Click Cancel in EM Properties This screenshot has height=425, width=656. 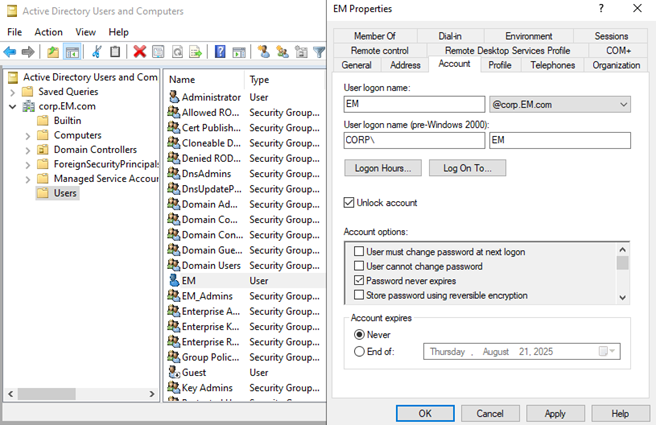coord(490,413)
